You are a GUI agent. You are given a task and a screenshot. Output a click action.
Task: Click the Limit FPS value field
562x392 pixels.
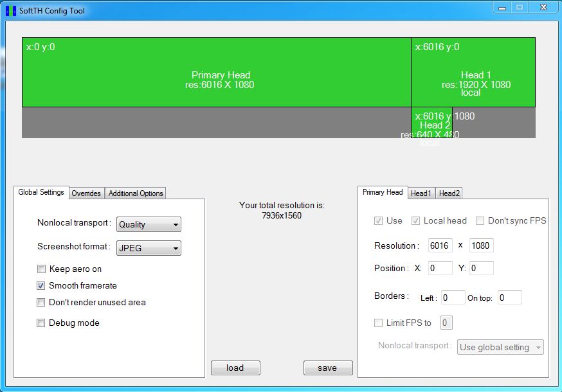(x=446, y=323)
